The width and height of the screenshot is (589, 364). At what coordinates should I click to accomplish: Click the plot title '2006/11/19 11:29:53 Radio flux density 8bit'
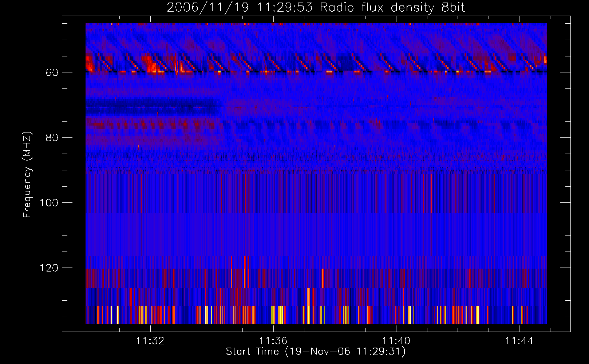point(316,8)
